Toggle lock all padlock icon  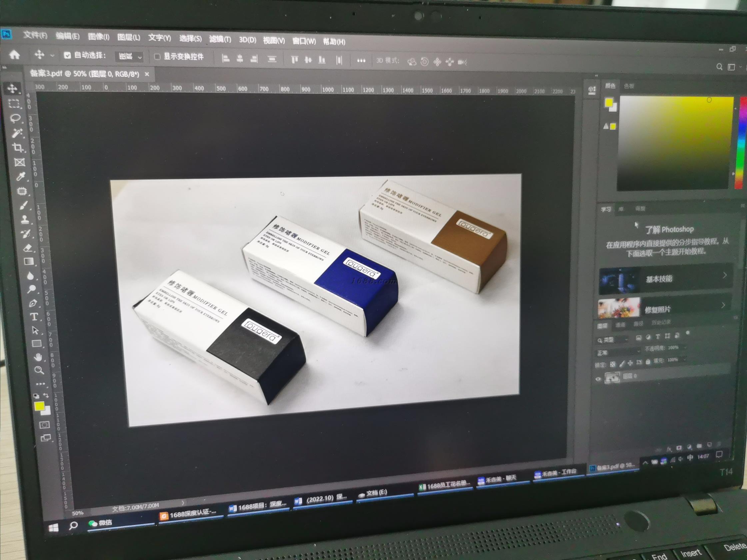648,362
